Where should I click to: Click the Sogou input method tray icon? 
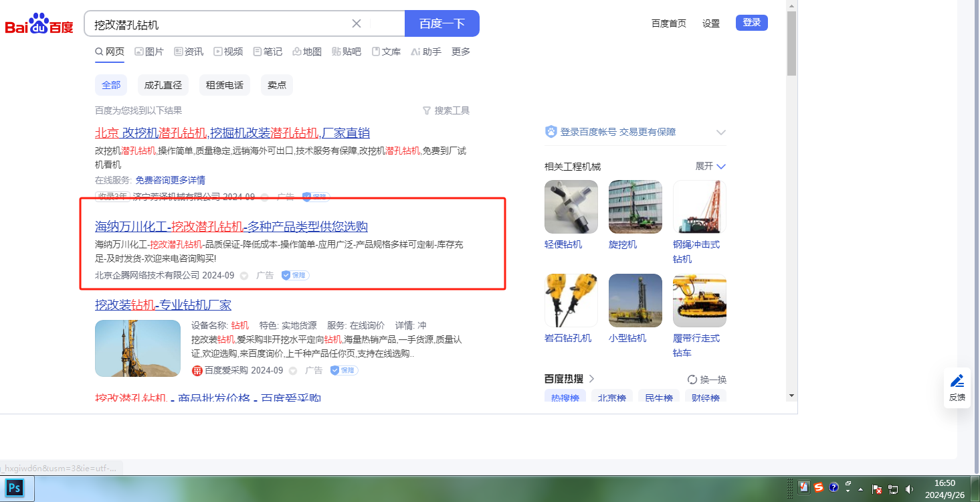pos(819,487)
